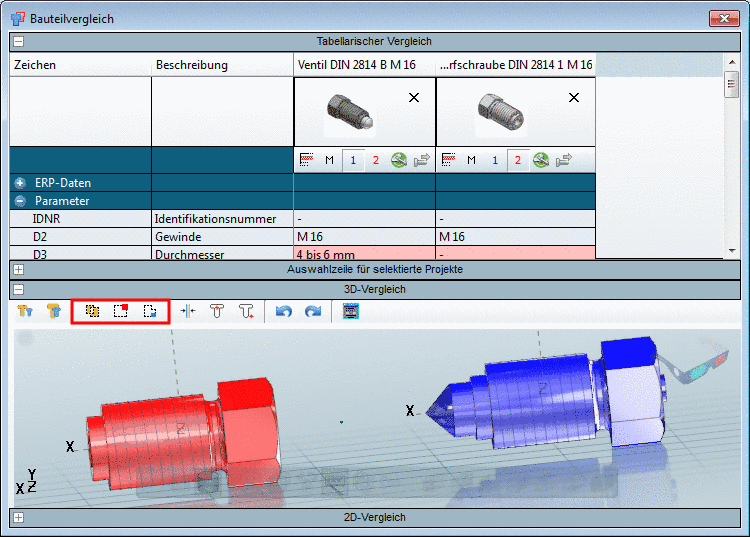Click the table-row highlight icon under ...rfschraube DIN 2814

click(448, 160)
